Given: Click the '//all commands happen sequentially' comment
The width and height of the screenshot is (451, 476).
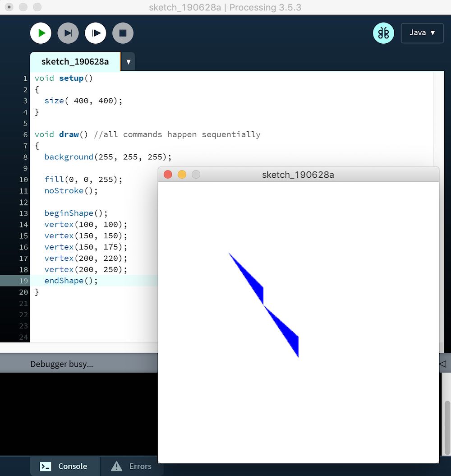Looking at the screenshot, I should tap(177, 134).
